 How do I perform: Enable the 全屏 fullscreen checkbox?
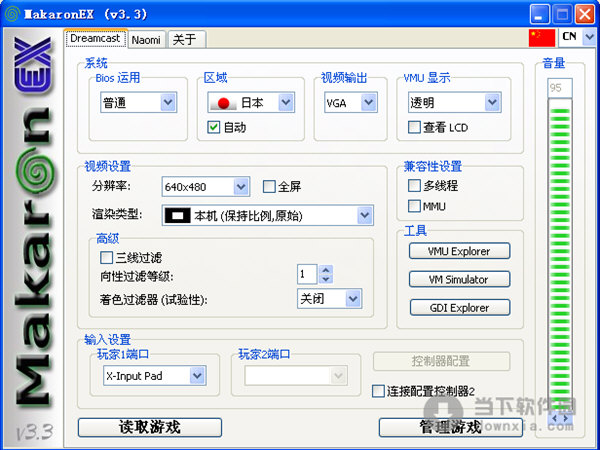(x=269, y=187)
